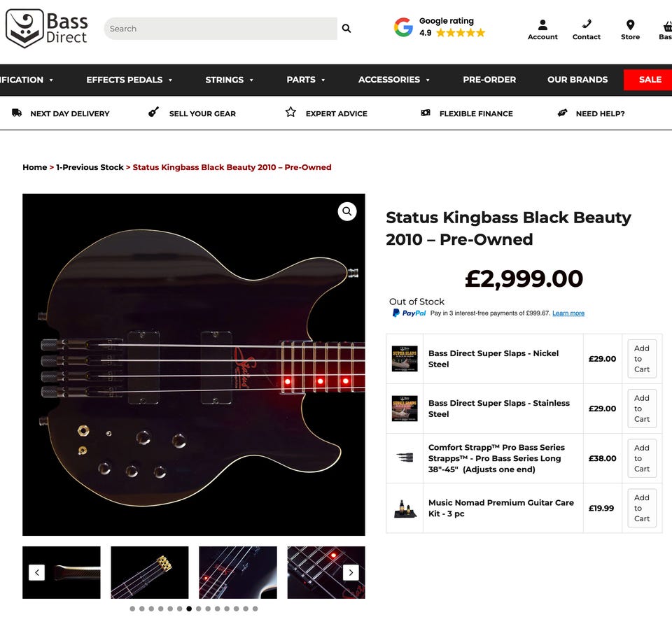The width and height of the screenshot is (672, 631).
Task: Click the PayPal Learn more link
Action: pyautogui.click(x=568, y=313)
